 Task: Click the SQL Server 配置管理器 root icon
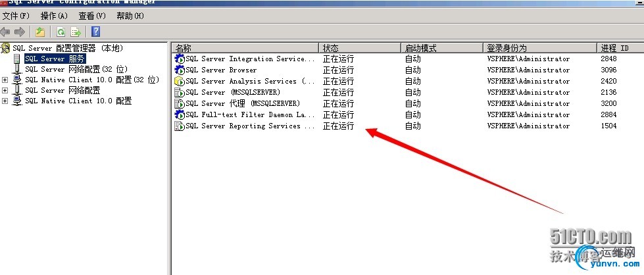(6, 48)
